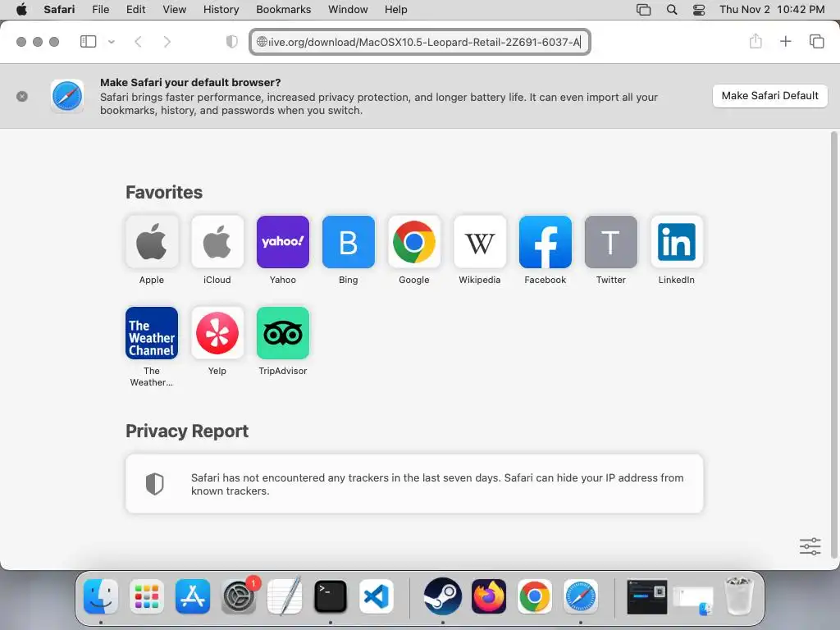840x630 pixels.
Task: Open the Twitter favorite
Action: point(610,242)
